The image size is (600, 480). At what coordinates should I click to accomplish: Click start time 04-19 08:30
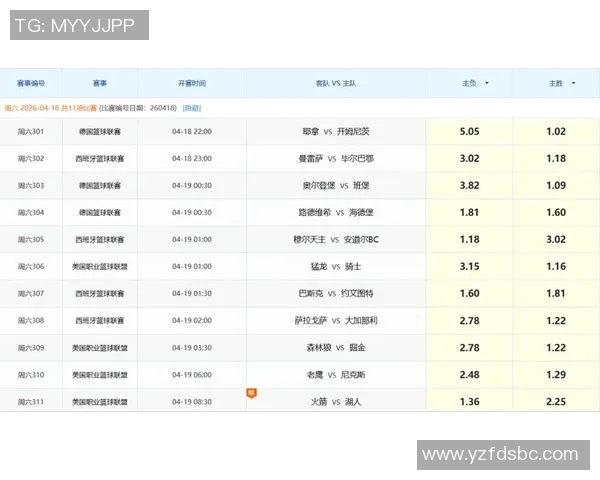point(192,402)
